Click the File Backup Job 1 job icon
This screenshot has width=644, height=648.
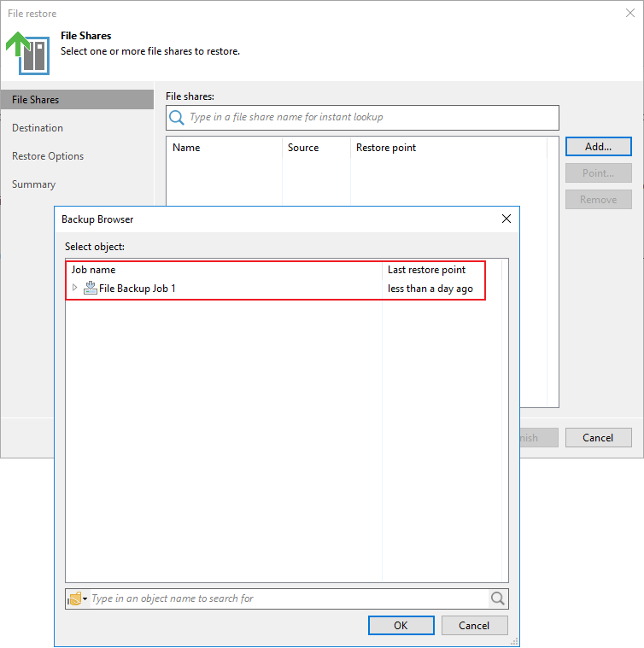coord(91,289)
